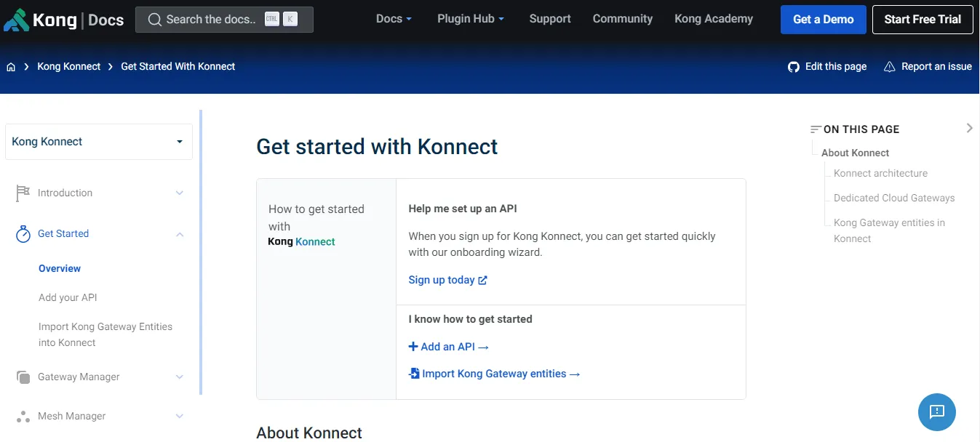This screenshot has height=442, width=980.
Task: Click the Start Free Trial button
Action: (923, 20)
